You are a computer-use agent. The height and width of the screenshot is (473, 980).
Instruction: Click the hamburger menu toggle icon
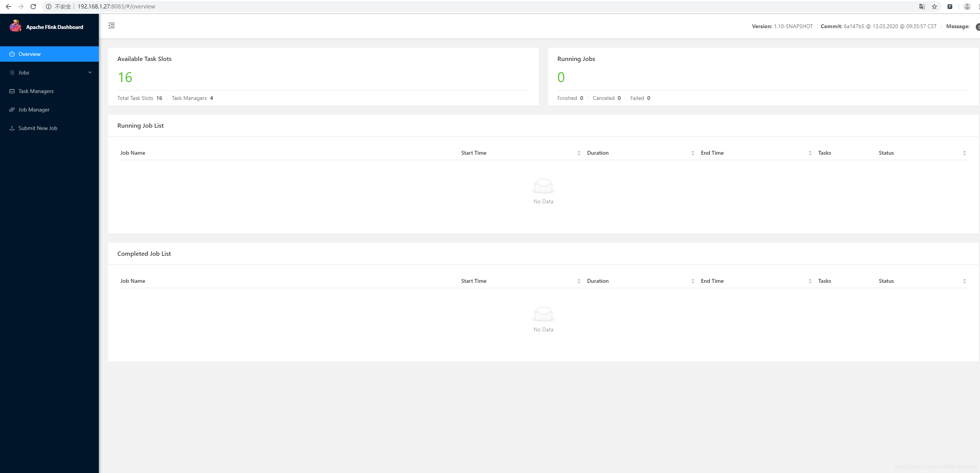tap(112, 25)
